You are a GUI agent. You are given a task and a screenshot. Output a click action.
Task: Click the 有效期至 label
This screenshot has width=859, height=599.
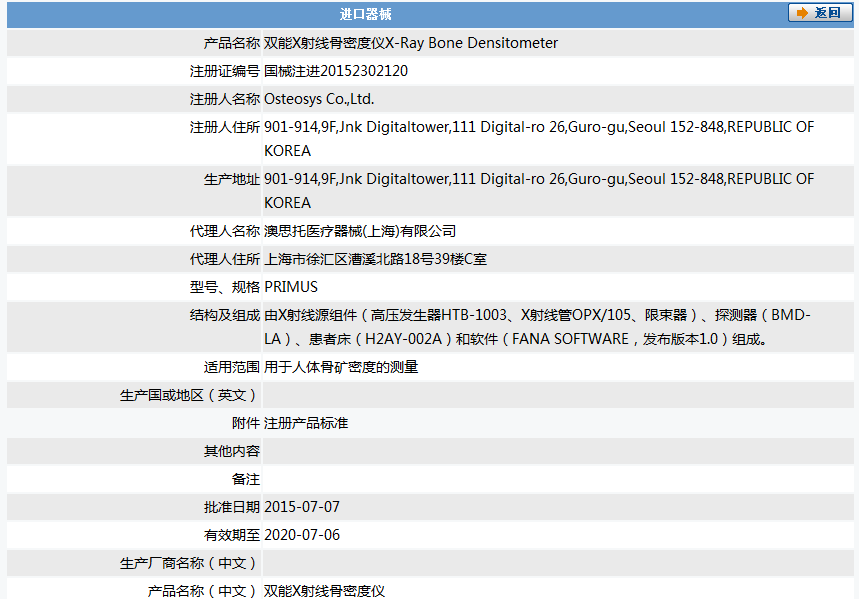231,535
